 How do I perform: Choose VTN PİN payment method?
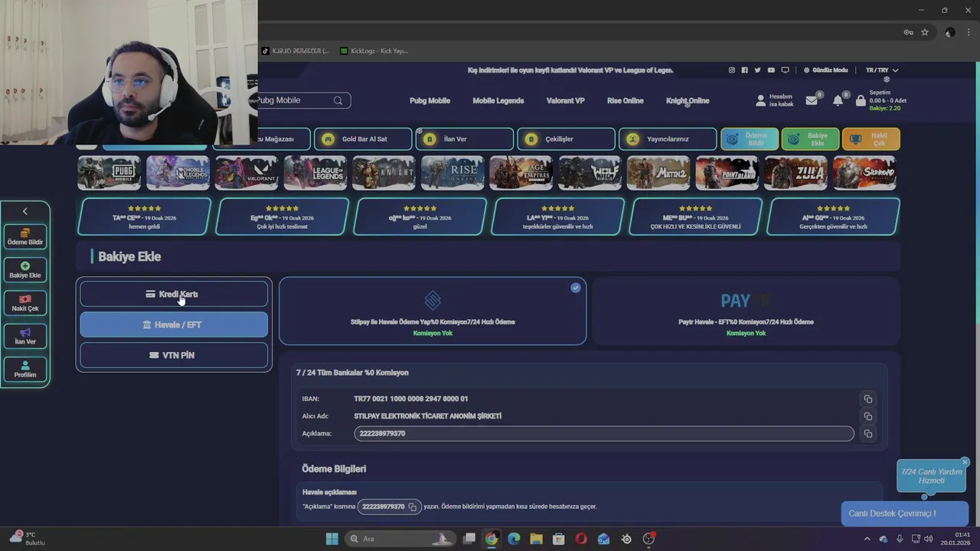pyautogui.click(x=174, y=355)
